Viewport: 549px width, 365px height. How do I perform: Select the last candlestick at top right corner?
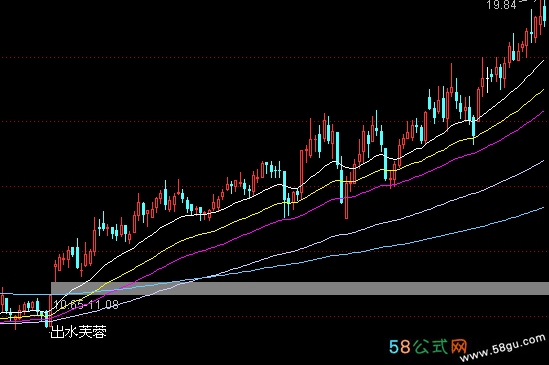pyautogui.click(x=545, y=13)
